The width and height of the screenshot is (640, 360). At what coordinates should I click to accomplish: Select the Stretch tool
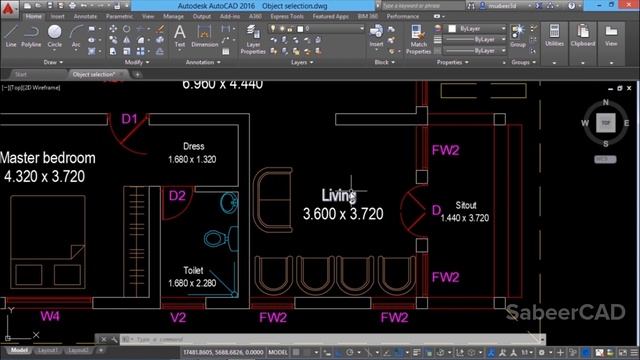coord(113,51)
